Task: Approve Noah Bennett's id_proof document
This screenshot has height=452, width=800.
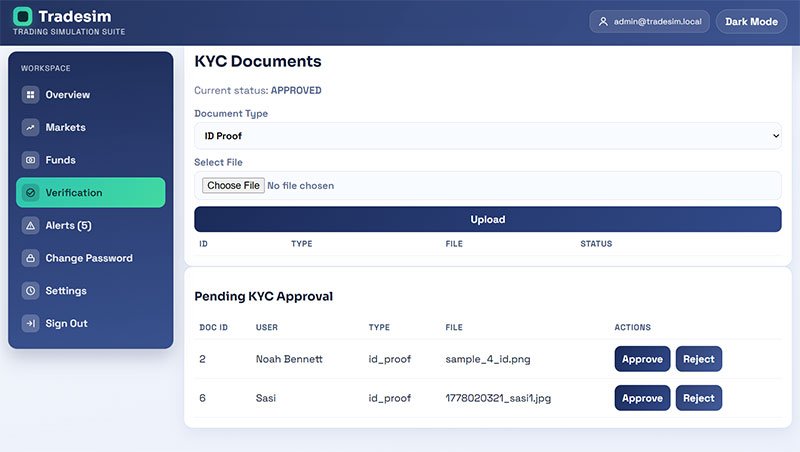Action: 642,359
